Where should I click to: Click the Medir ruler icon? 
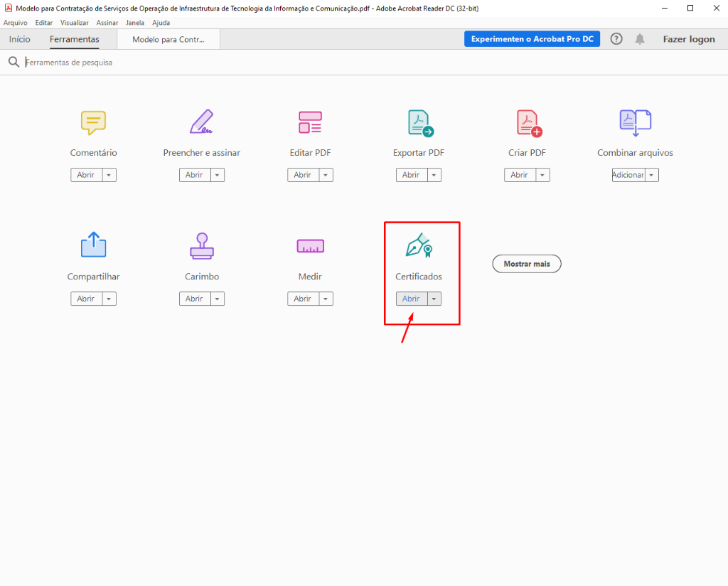[310, 246]
